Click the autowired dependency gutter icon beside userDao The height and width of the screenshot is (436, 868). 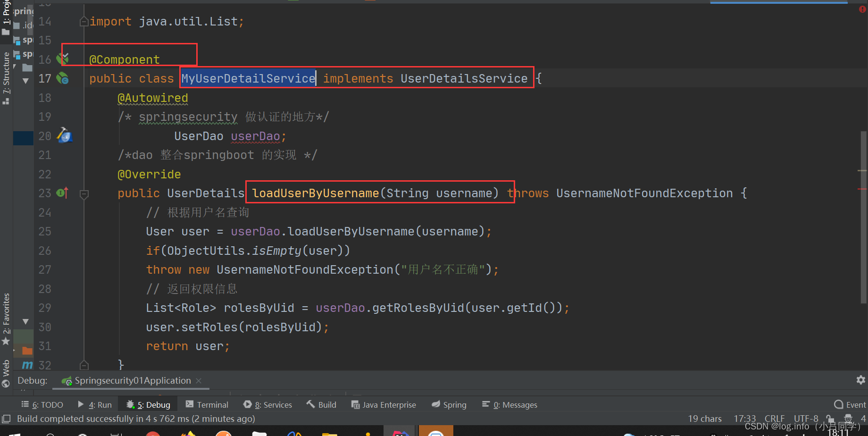click(64, 135)
